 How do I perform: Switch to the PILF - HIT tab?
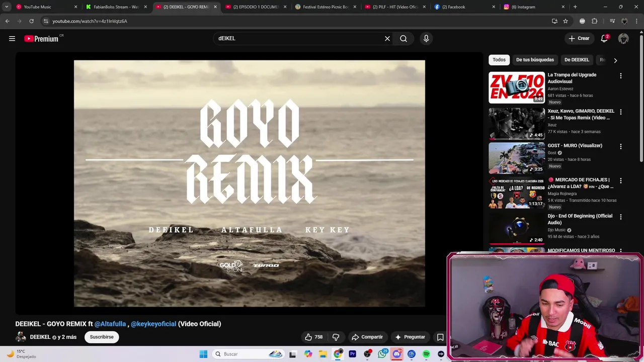point(395,7)
